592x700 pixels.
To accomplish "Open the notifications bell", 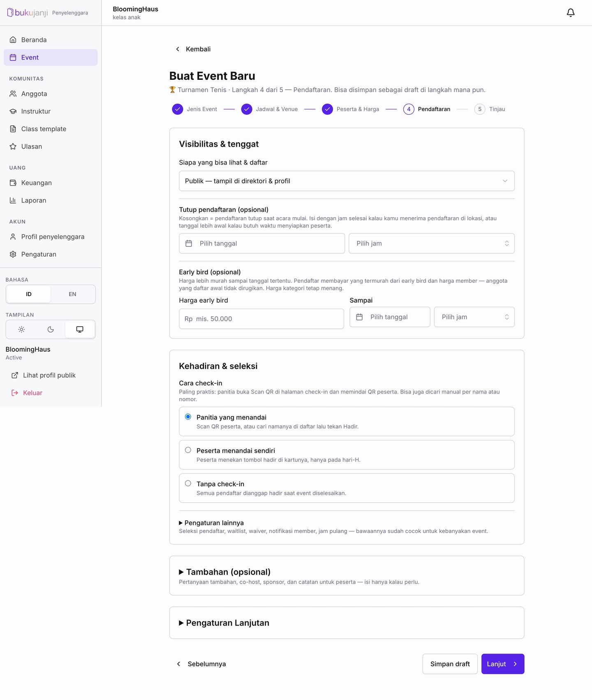I will pos(571,13).
